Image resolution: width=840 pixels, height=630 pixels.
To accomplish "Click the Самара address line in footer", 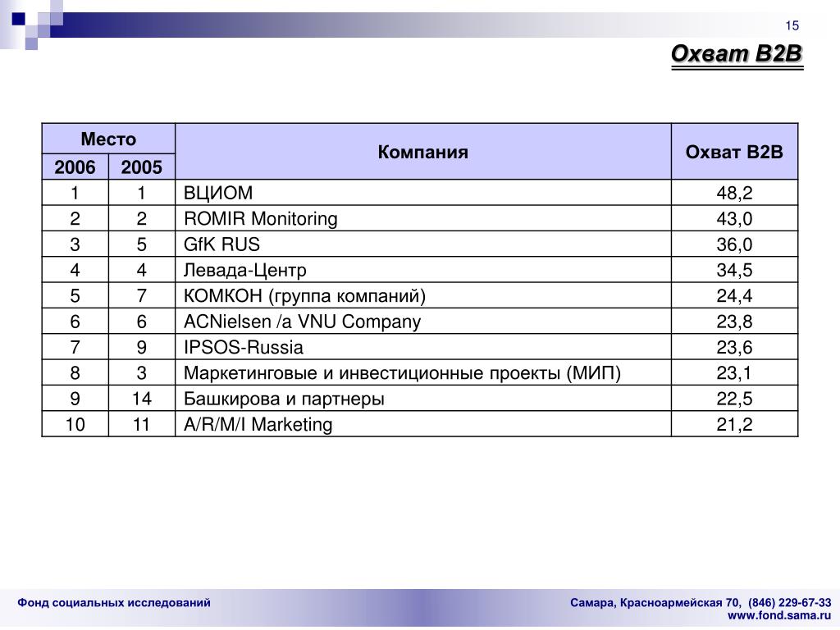I will [x=701, y=603].
